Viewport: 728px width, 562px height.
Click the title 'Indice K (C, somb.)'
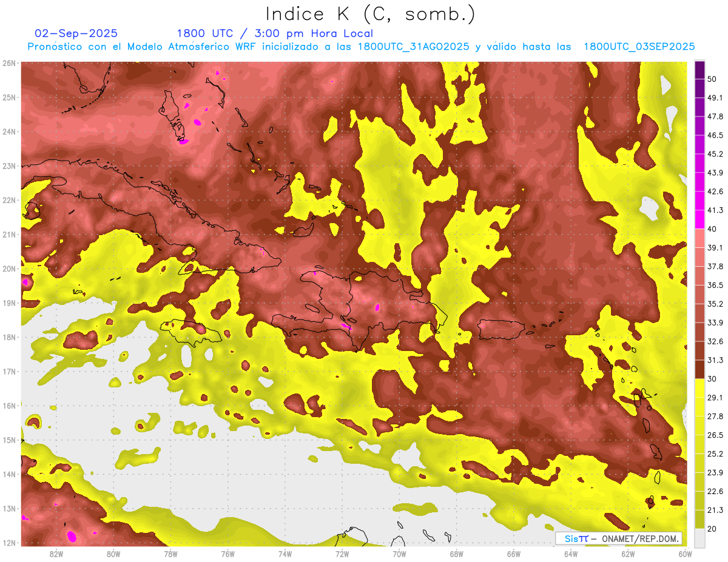(371, 14)
